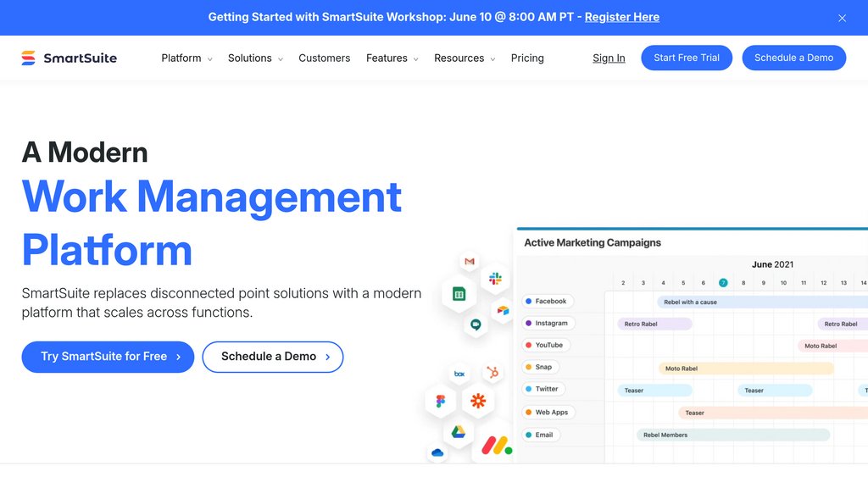This screenshot has width=868, height=488.
Task: Go to the Customers page
Action: (325, 58)
